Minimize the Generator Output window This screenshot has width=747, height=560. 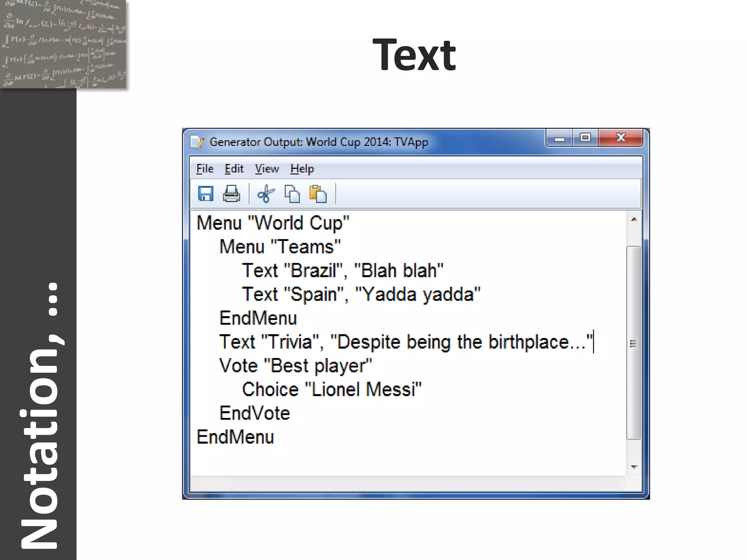[560, 138]
